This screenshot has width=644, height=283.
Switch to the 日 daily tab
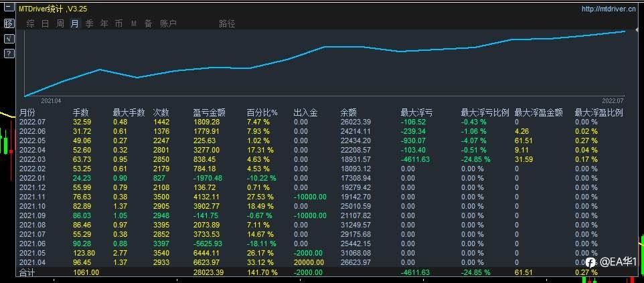pos(45,24)
